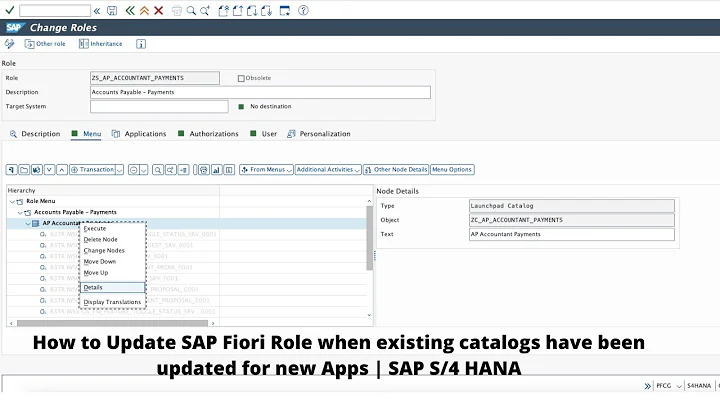Click the hierarchy horizontal scrollbar thumb

point(112,323)
